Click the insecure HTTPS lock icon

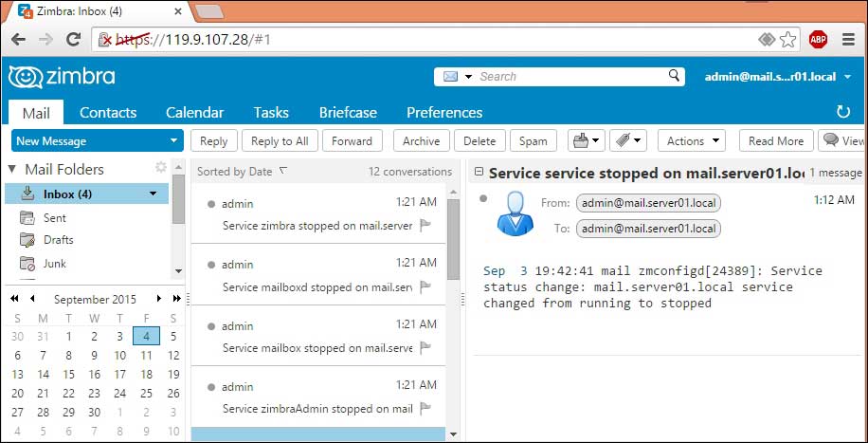[x=104, y=39]
